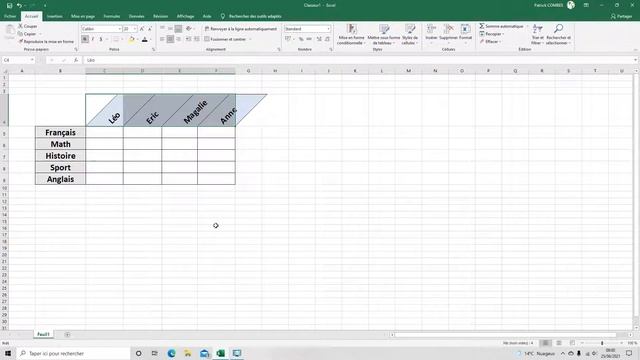Click reduce decimal places icon
This screenshot has width=640, height=360.
click(327, 39)
